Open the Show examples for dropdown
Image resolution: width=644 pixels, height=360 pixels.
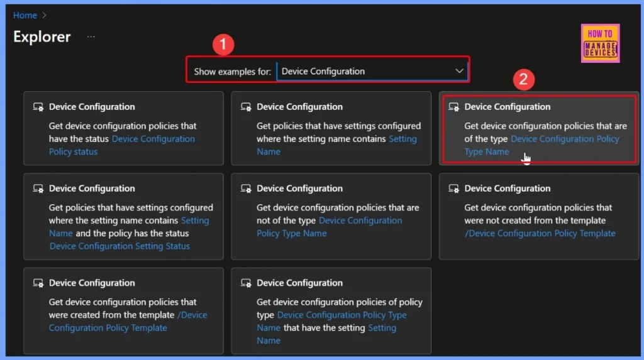(372, 71)
